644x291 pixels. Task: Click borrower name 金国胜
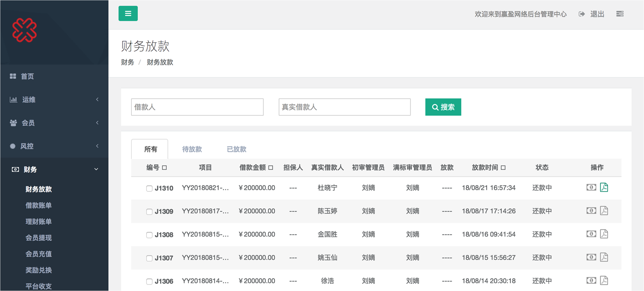(x=327, y=234)
